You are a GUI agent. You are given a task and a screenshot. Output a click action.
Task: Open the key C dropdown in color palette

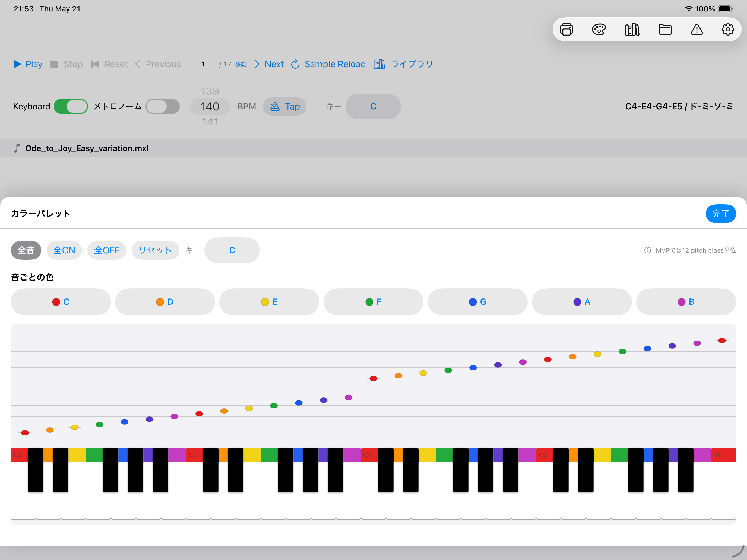[x=232, y=250]
